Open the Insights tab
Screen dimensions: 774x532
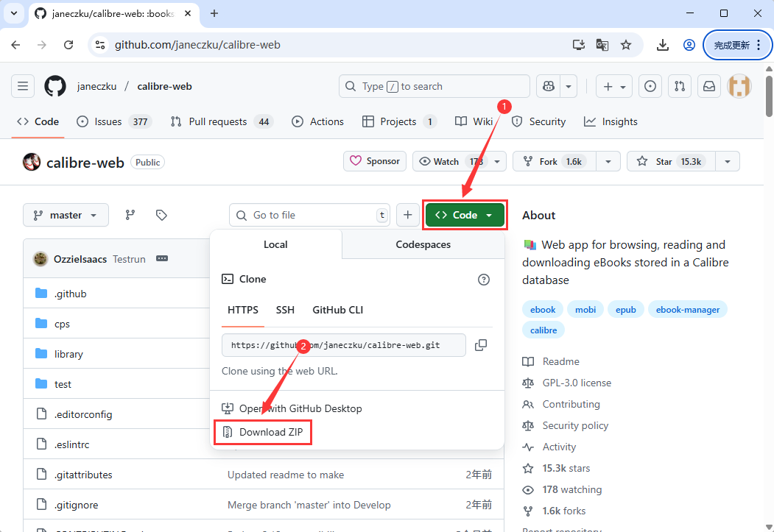click(611, 121)
